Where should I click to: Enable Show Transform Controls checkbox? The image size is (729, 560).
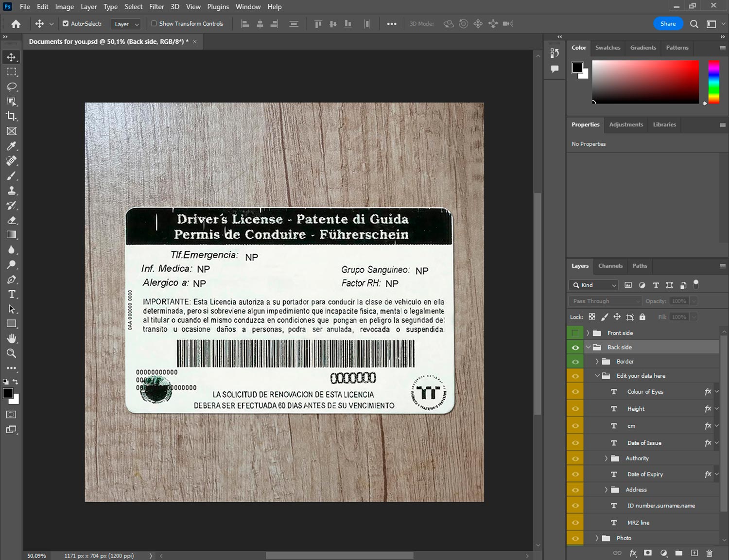point(154,23)
